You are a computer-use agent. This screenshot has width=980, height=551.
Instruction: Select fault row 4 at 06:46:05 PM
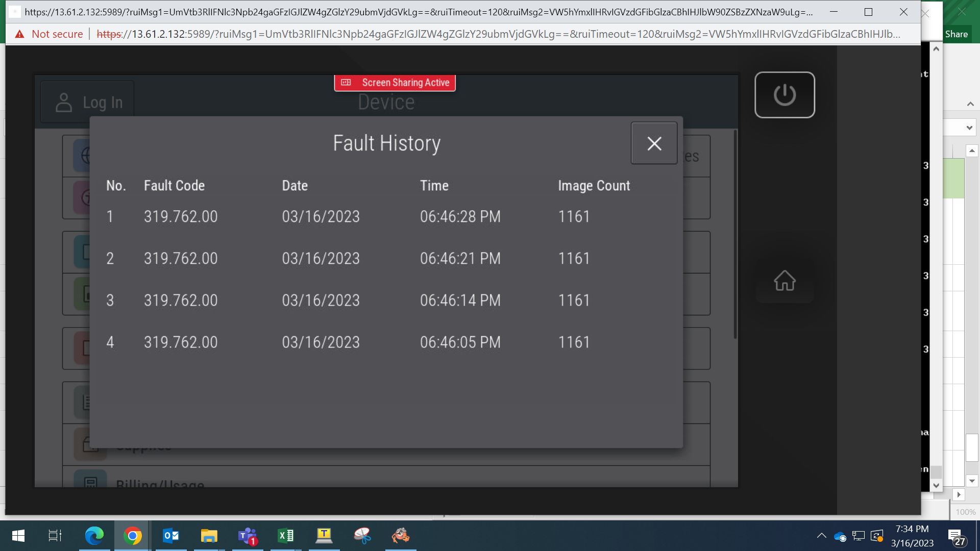[386, 342]
